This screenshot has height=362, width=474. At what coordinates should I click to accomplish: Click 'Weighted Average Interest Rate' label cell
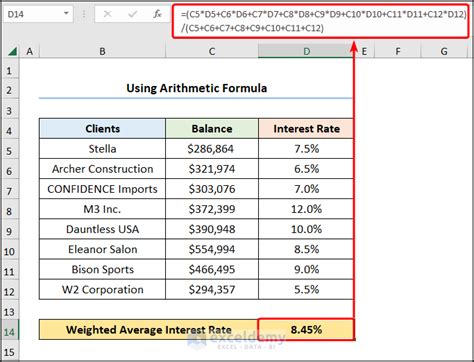pyautogui.click(x=148, y=330)
